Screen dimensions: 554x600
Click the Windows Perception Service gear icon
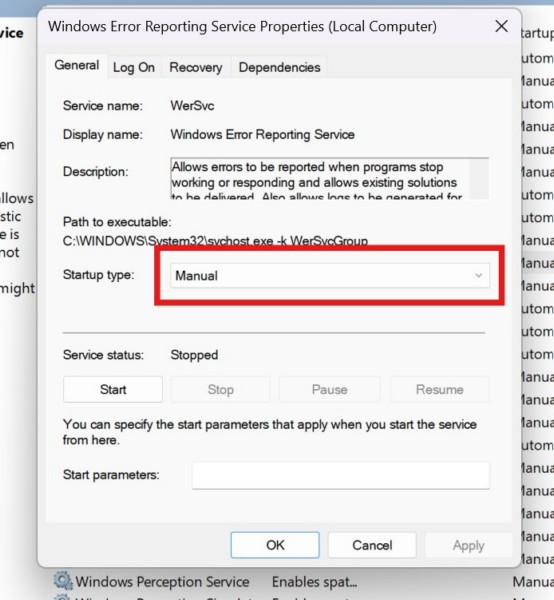coord(62,581)
